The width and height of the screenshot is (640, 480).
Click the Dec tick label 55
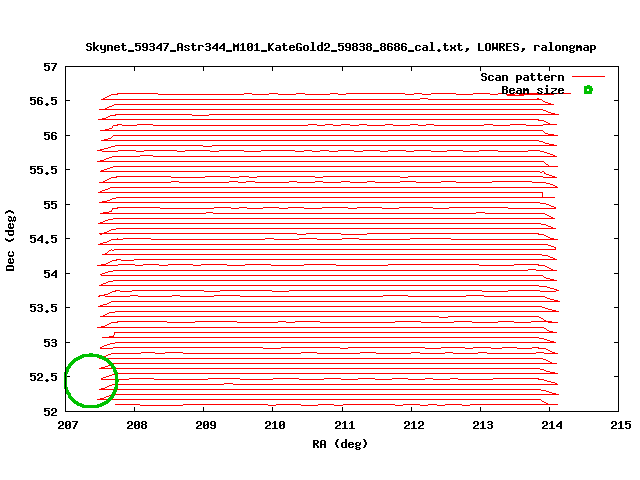(x=51, y=205)
